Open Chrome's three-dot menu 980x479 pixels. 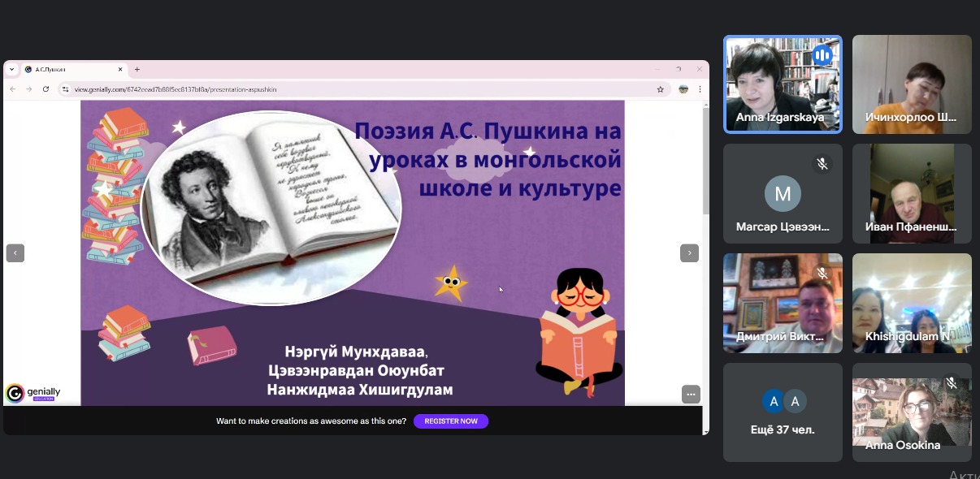[700, 89]
